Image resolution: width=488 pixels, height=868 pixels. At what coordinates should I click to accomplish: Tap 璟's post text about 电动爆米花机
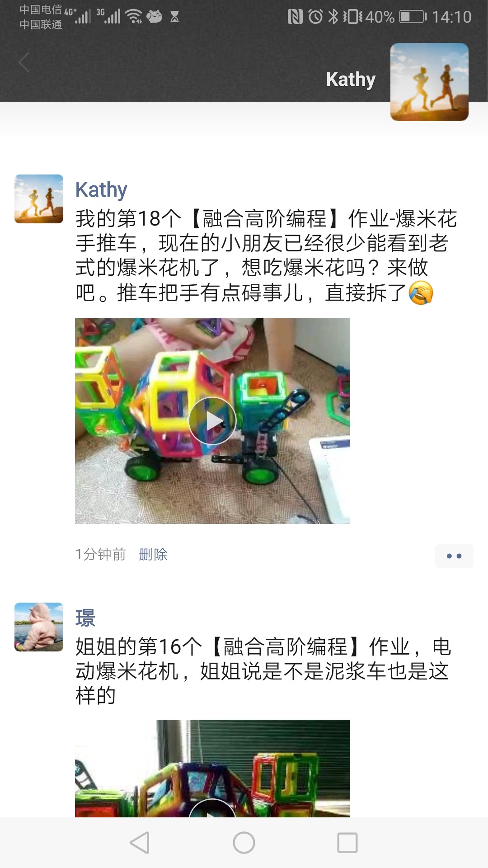pos(263,671)
